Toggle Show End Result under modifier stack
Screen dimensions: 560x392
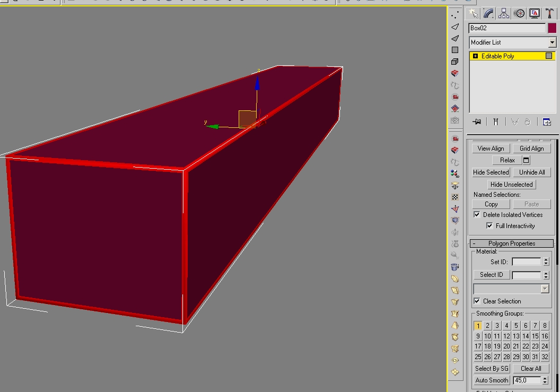(496, 122)
